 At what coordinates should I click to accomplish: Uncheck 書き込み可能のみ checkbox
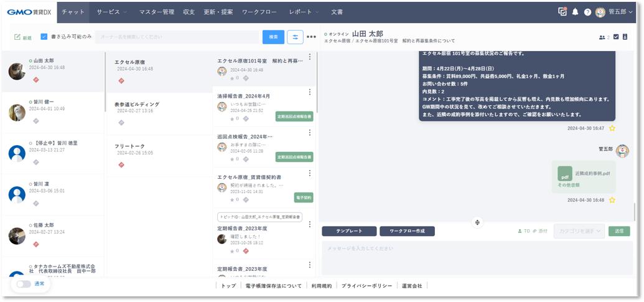pos(44,37)
